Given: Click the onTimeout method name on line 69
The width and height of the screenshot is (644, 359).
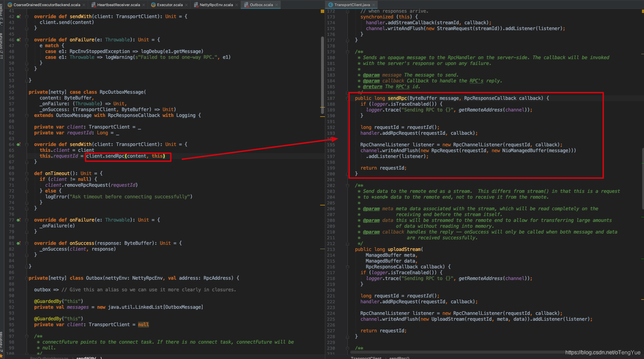Looking at the screenshot, I should [57, 173].
